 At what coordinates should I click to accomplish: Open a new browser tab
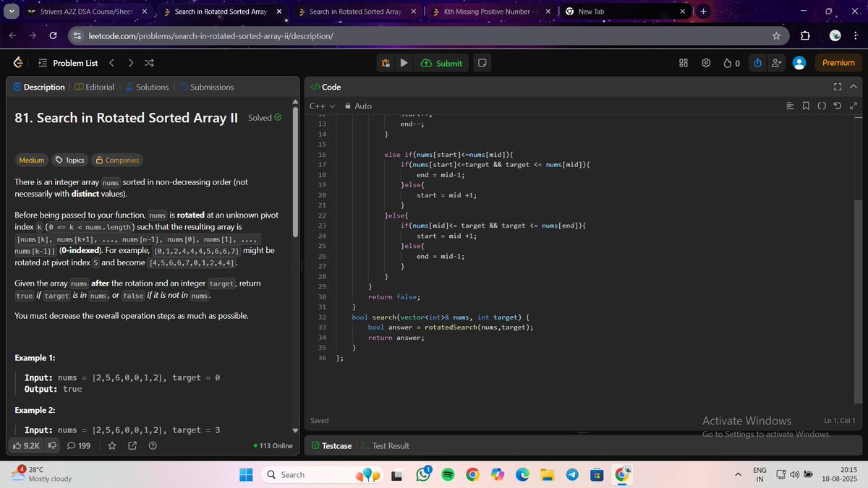pos(703,12)
